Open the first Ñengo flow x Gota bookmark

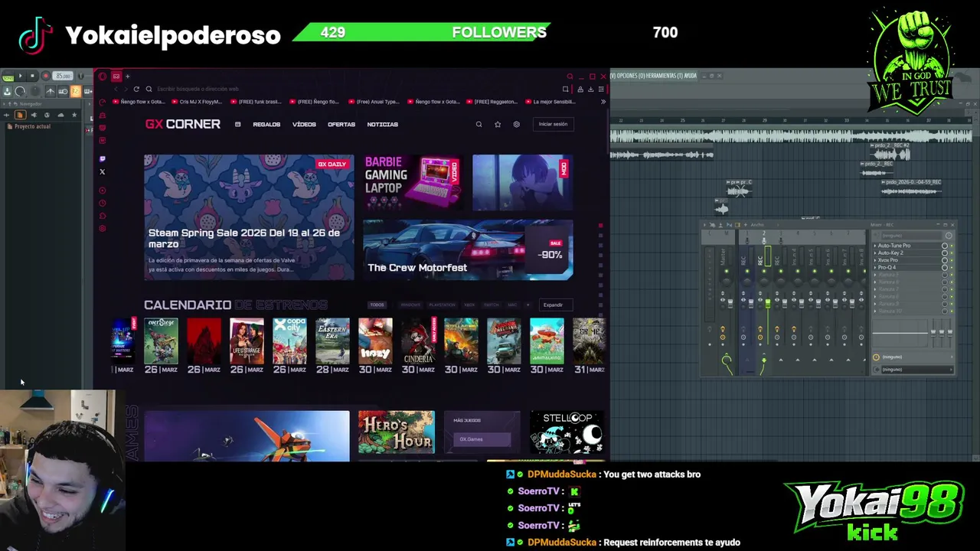[139, 102]
